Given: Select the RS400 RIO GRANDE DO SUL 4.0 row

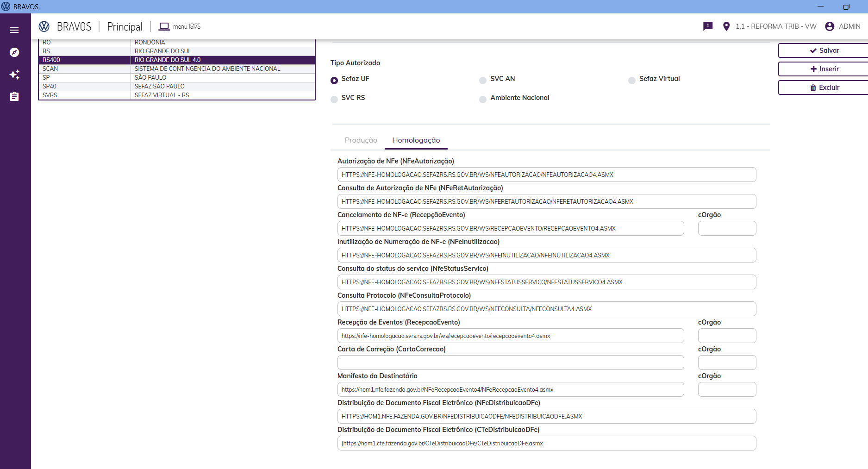Looking at the screenshot, I should click(177, 60).
